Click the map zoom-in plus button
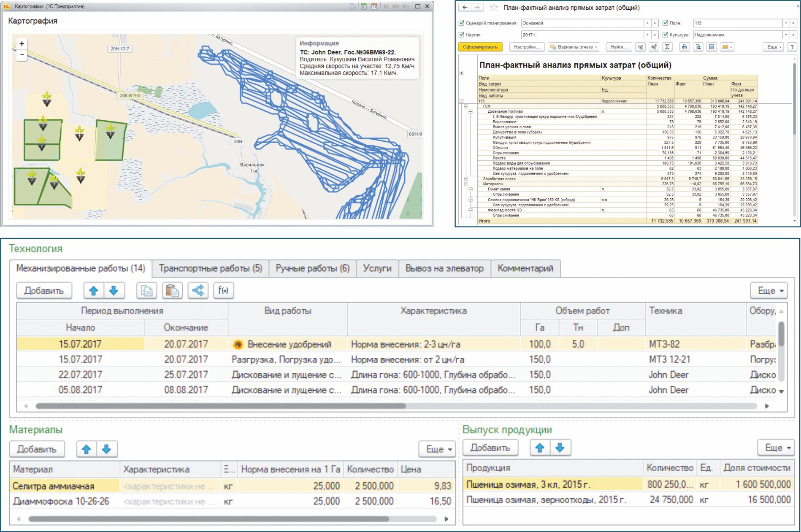801x532 pixels. pyautogui.click(x=22, y=43)
